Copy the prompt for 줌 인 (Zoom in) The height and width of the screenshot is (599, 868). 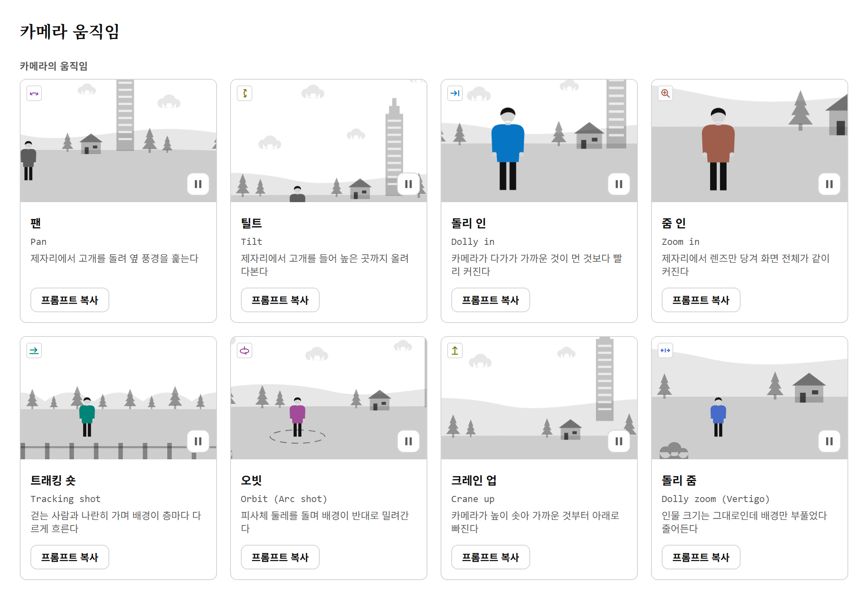pos(701,300)
